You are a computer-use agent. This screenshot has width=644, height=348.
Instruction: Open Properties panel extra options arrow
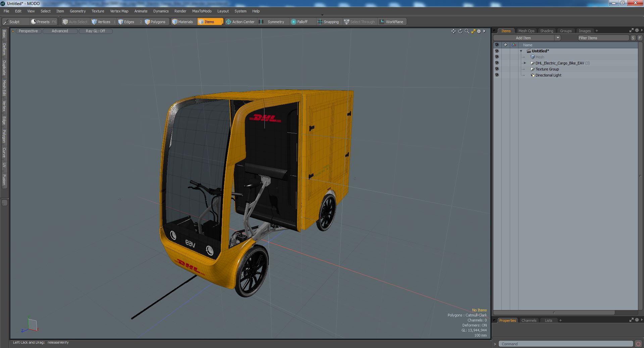tap(641, 320)
